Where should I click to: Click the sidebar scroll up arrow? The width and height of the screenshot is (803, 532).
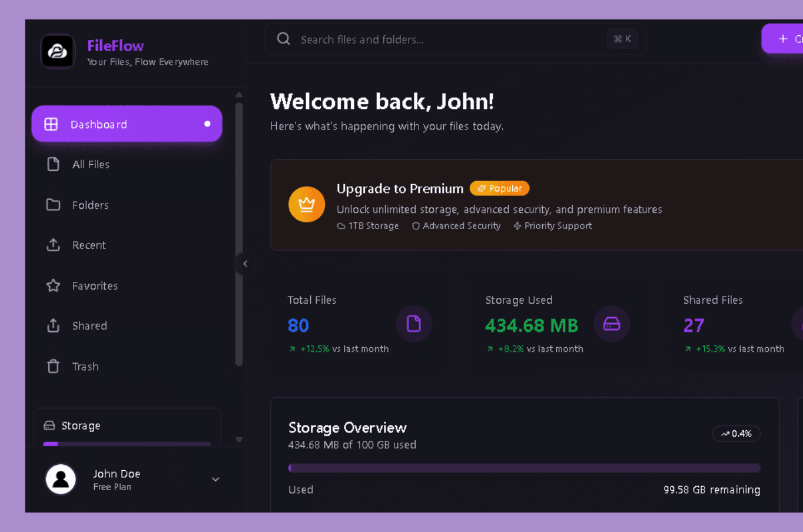(x=239, y=94)
